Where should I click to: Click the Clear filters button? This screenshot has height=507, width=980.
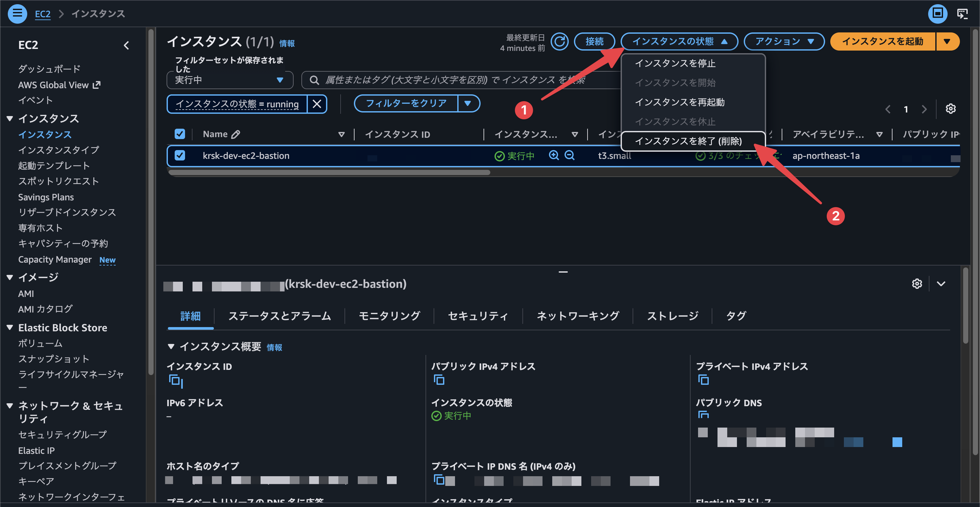coord(406,103)
